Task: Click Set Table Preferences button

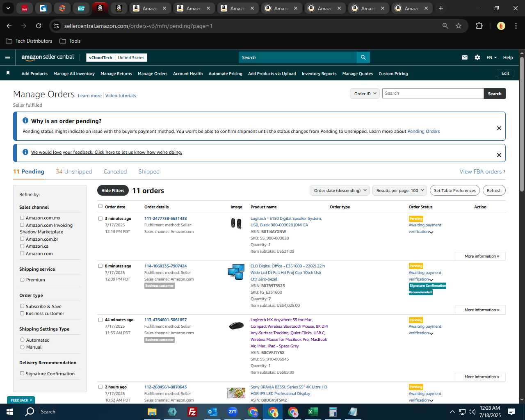Action: (x=454, y=190)
